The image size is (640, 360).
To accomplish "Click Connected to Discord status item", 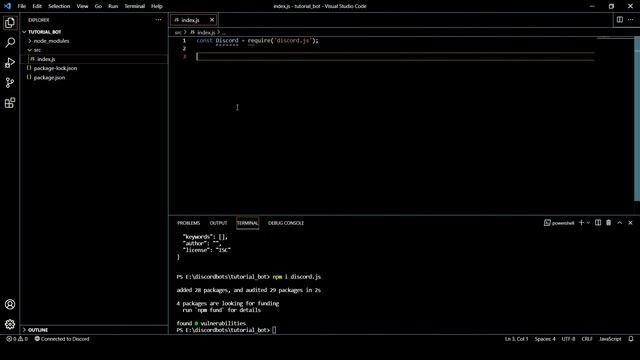I will 62,339.
